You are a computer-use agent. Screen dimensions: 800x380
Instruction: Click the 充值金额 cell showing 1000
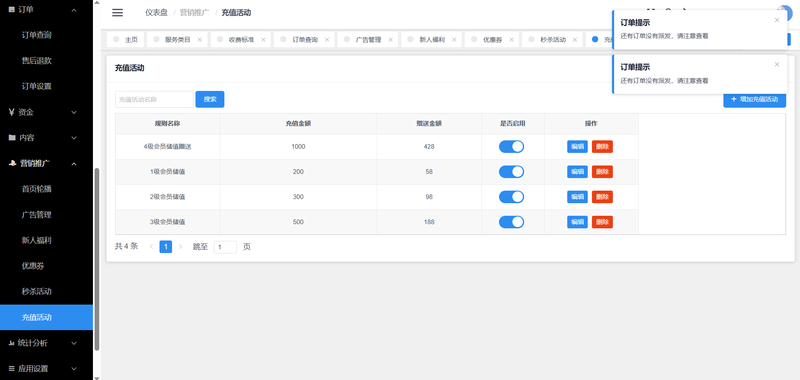point(298,146)
